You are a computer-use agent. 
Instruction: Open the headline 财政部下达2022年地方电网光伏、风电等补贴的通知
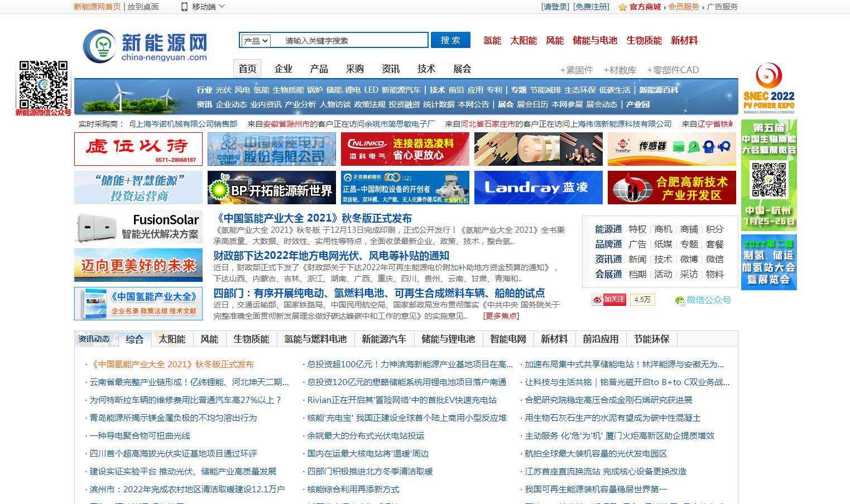click(x=331, y=256)
